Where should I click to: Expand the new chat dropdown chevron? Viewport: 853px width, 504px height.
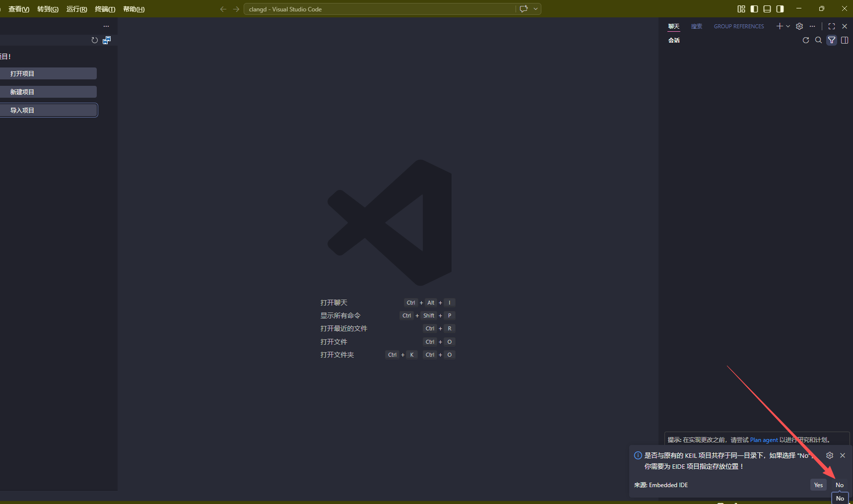click(x=788, y=26)
